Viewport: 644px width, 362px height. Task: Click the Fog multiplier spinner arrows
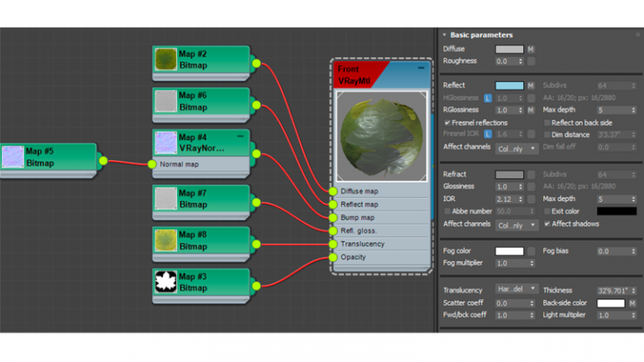click(532, 263)
